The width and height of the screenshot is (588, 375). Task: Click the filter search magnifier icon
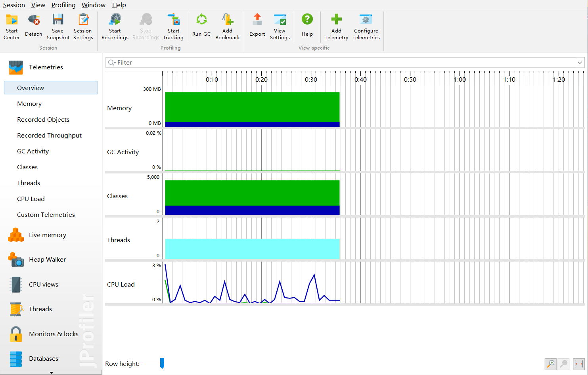(112, 63)
